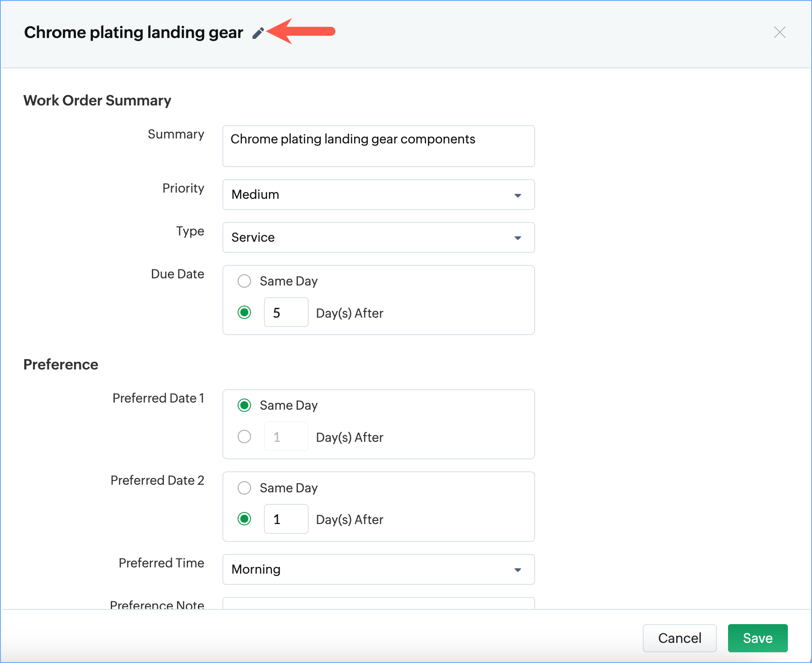
Task: Select Day(s) After for Preferred Date 2
Action: pos(244,519)
